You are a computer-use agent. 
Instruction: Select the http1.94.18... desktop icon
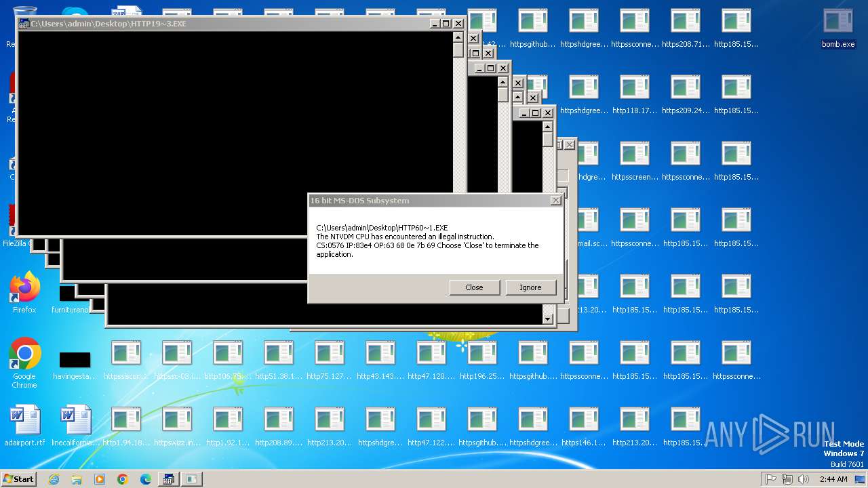pos(126,427)
